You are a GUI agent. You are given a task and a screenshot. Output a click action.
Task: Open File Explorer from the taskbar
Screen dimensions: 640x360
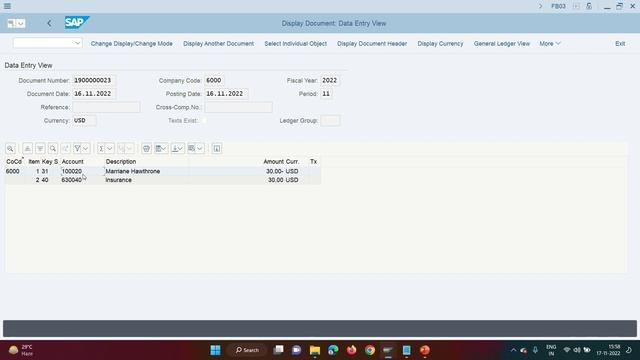click(315, 350)
